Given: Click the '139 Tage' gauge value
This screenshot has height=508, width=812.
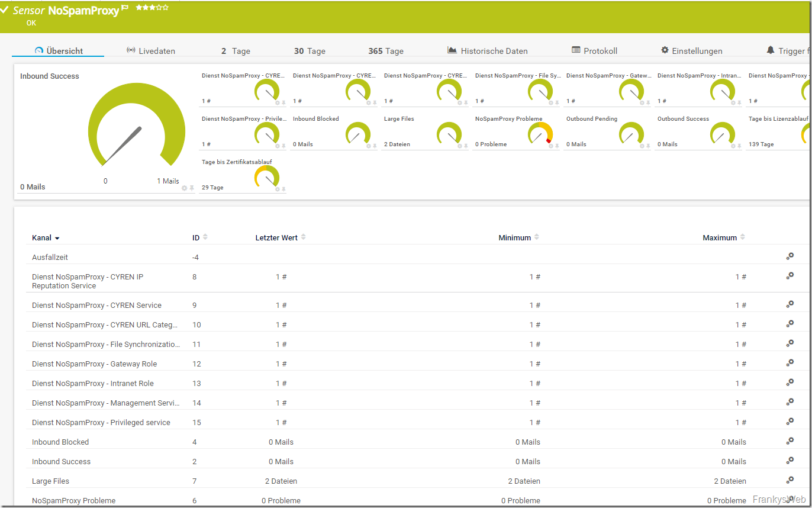Looking at the screenshot, I should point(761,144).
